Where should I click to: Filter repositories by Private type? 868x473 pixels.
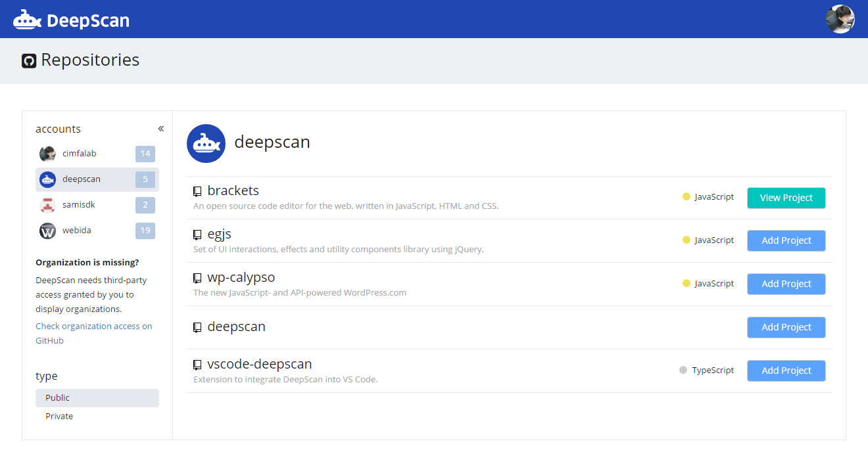click(97, 417)
